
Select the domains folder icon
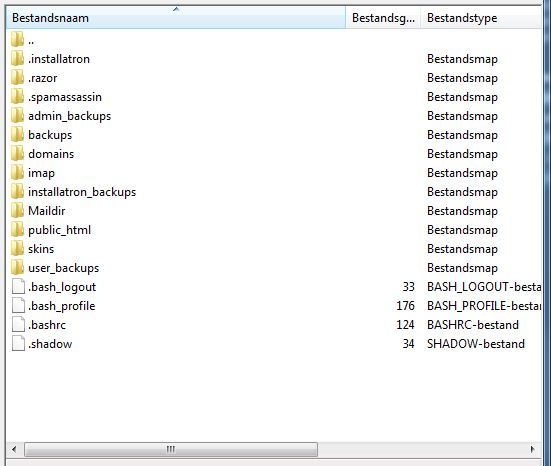18,154
